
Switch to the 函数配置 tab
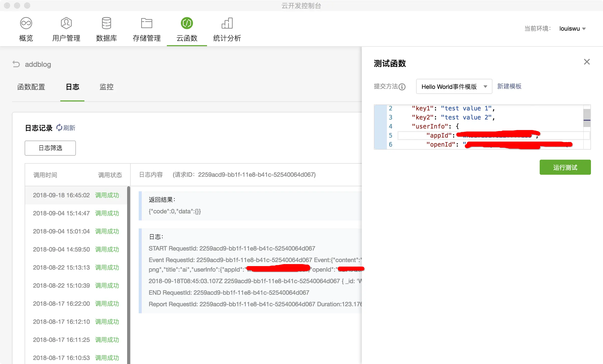coord(31,87)
